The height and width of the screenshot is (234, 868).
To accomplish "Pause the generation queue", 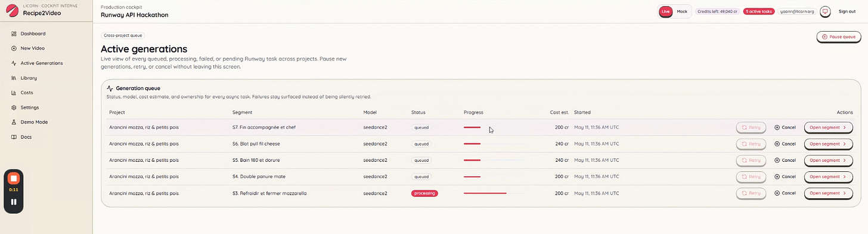I will [839, 37].
